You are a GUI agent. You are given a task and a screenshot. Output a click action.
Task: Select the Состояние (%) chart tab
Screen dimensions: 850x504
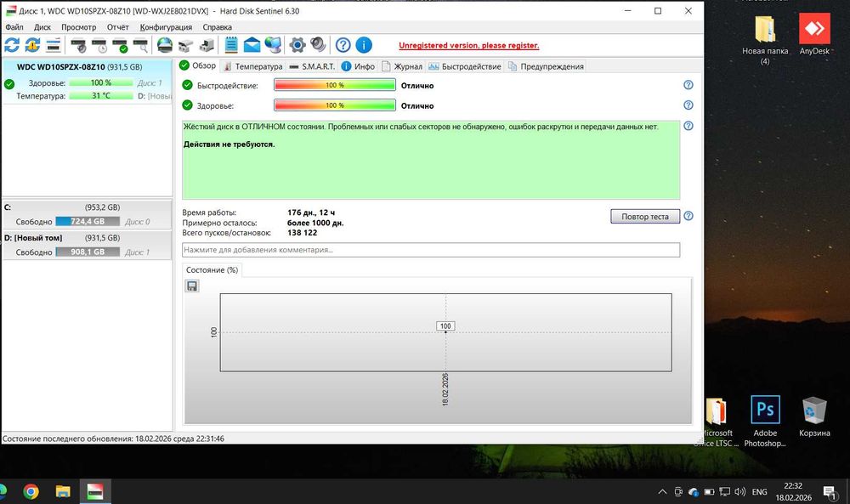tap(212, 270)
